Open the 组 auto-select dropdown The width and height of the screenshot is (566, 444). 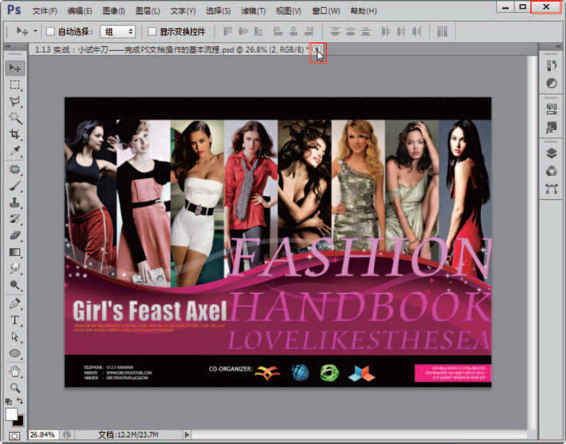(x=118, y=32)
